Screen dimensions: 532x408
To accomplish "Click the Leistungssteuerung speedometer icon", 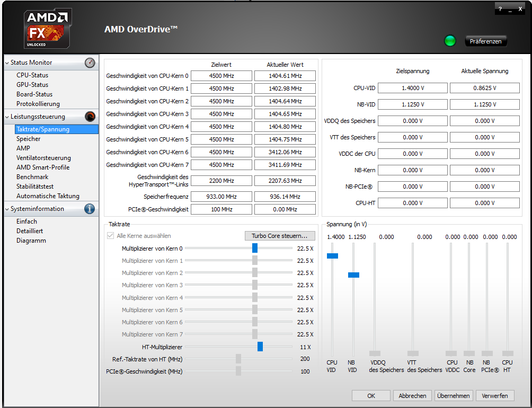I will pos(90,117).
